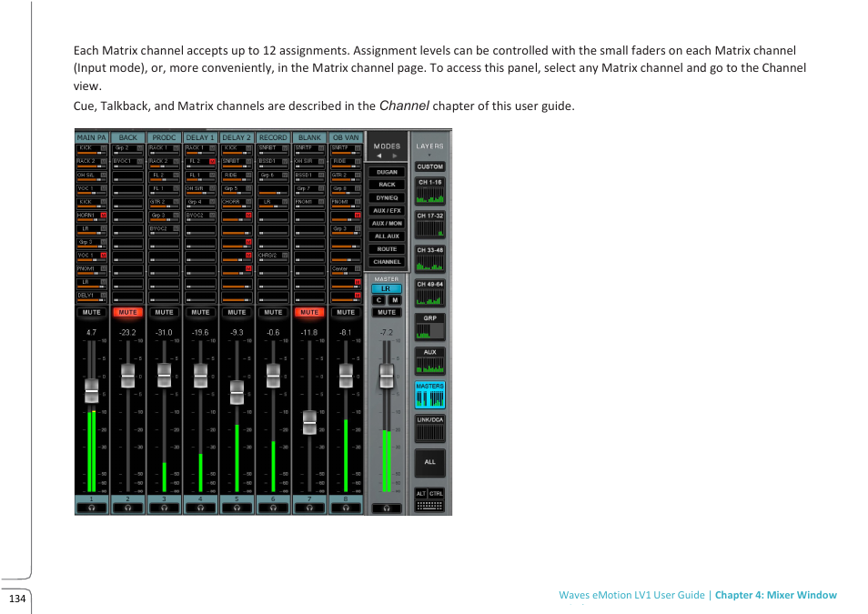Select the Master M button
Viewport: 868px width, 614px height.
tap(395, 300)
